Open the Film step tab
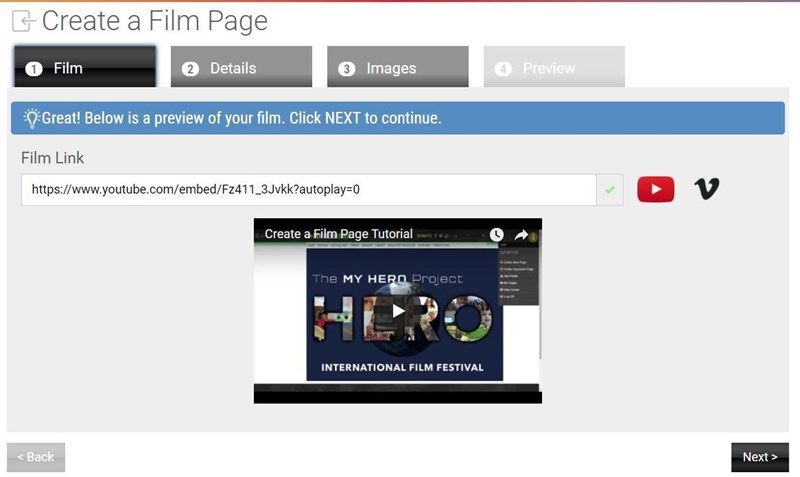 coord(85,67)
